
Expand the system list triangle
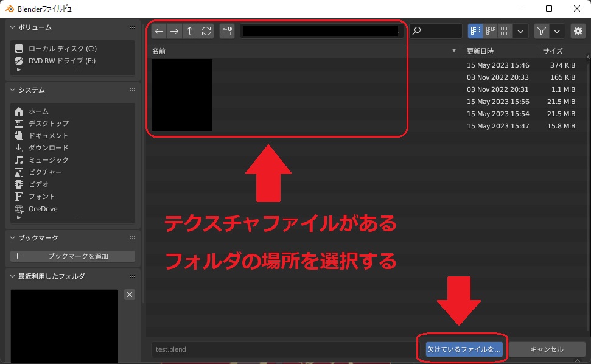[19, 217]
